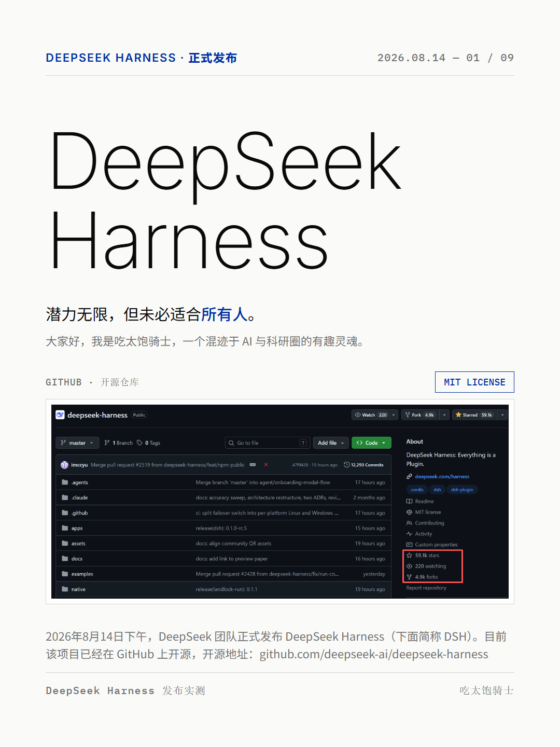Click the folder icon beside apps

65,528
